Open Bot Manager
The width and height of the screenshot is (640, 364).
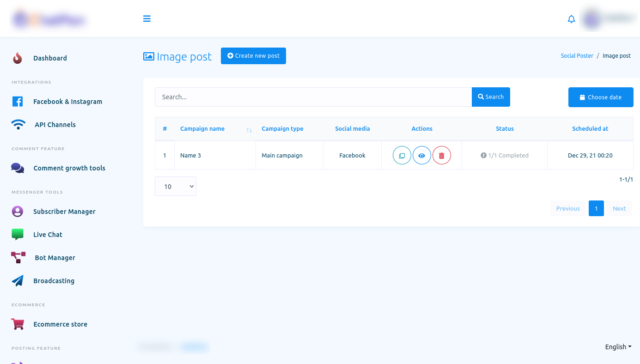pos(55,258)
